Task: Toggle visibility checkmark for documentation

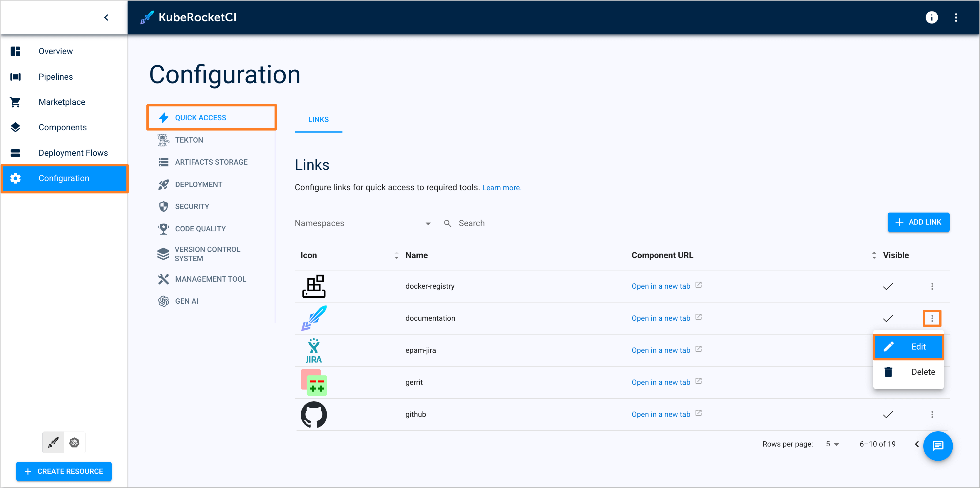Action: (888, 319)
